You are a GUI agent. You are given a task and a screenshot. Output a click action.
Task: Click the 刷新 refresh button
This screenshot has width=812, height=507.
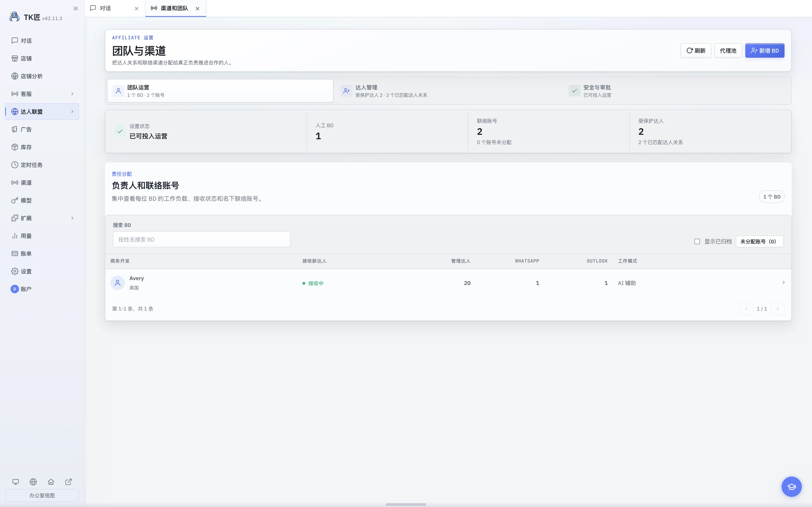[x=696, y=51]
